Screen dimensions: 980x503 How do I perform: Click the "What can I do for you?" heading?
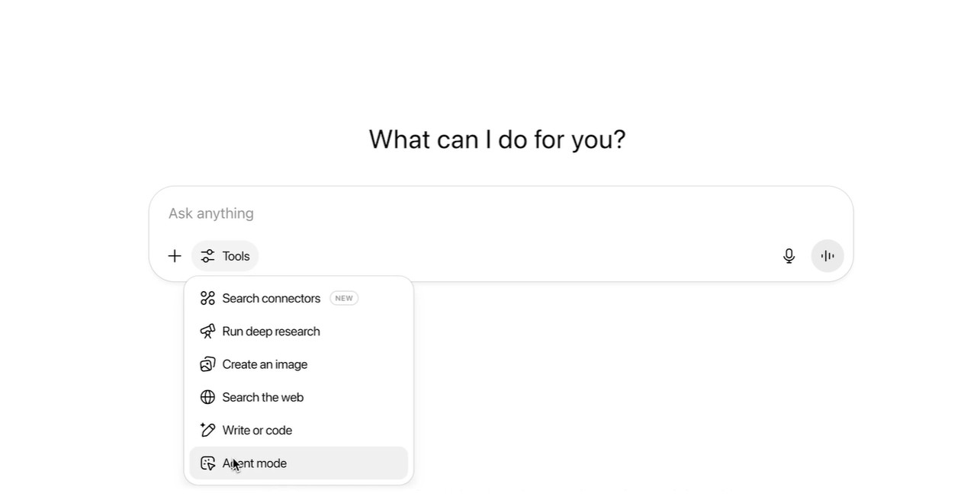(x=497, y=139)
